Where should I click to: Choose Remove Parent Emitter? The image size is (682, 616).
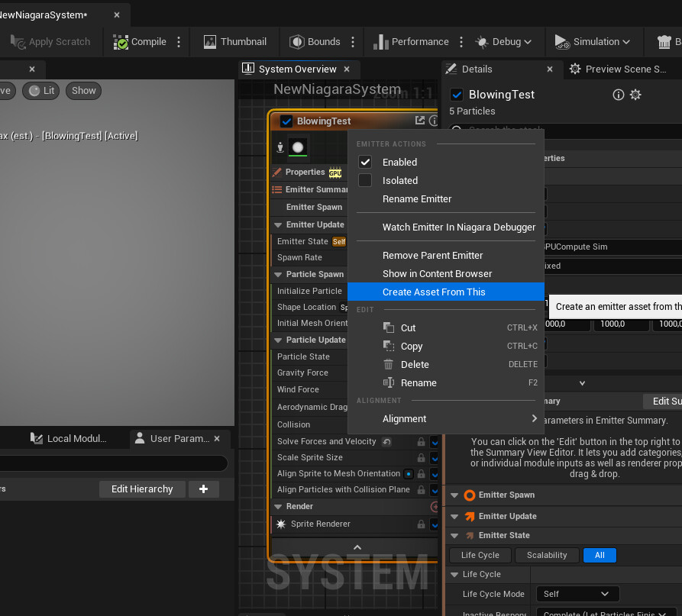pos(446,255)
